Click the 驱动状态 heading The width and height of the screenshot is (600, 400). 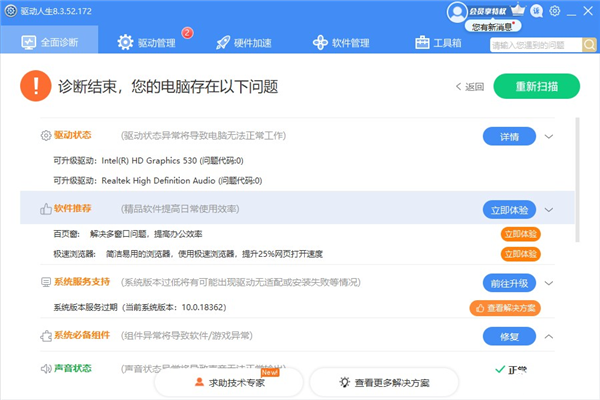pyautogui.click(x=72, y=135)
